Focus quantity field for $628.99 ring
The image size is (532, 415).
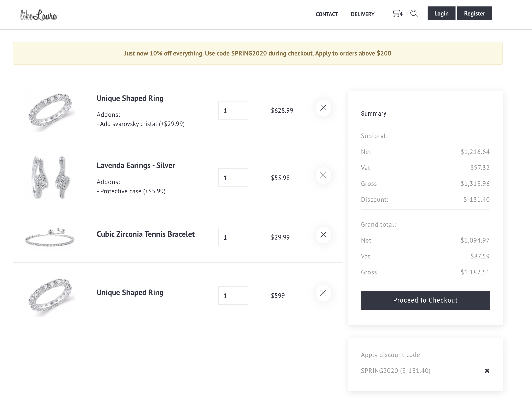click(x=233, y=111)
